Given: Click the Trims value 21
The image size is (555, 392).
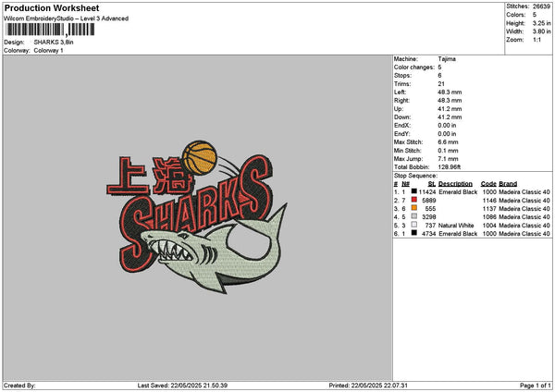Looking at the screenshot, I should click(x=441, y=84).
